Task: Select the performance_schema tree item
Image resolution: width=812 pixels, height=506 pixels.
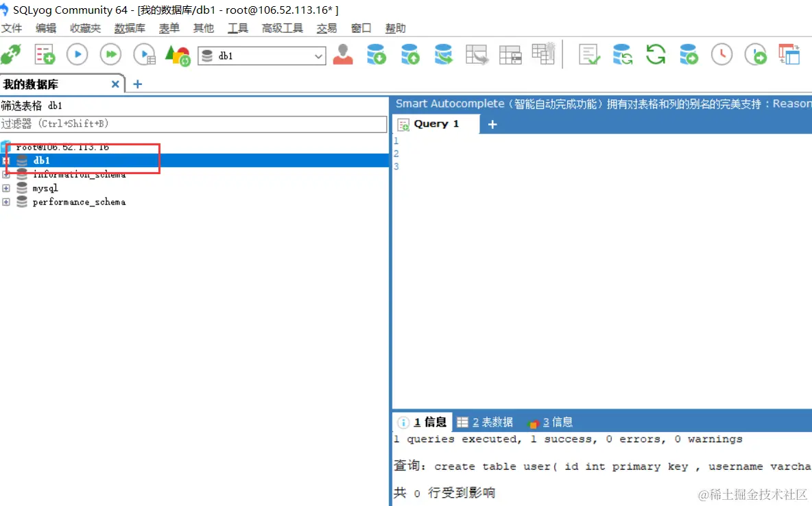Action: tap(80, 202)
